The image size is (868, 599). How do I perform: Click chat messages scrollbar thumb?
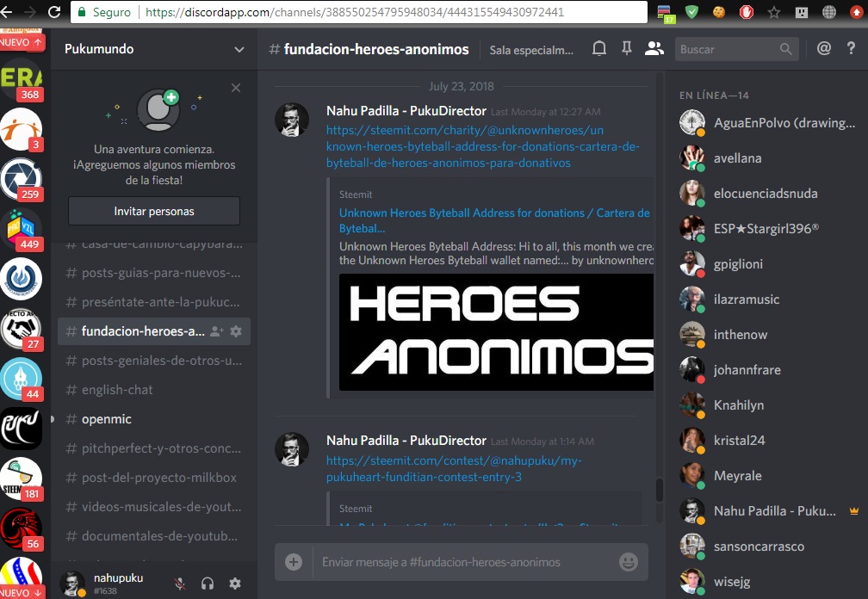[x=659, y=490]
